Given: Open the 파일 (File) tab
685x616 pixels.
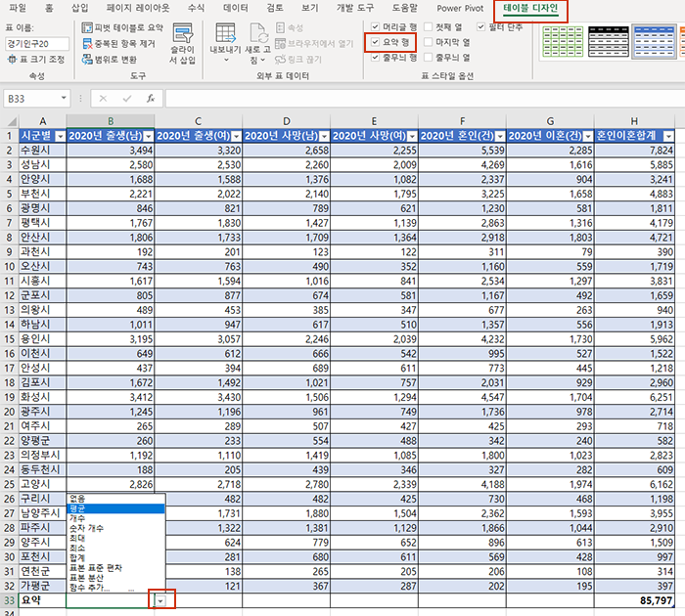Looking at the screenshot, I should click(x=18, y=8).
